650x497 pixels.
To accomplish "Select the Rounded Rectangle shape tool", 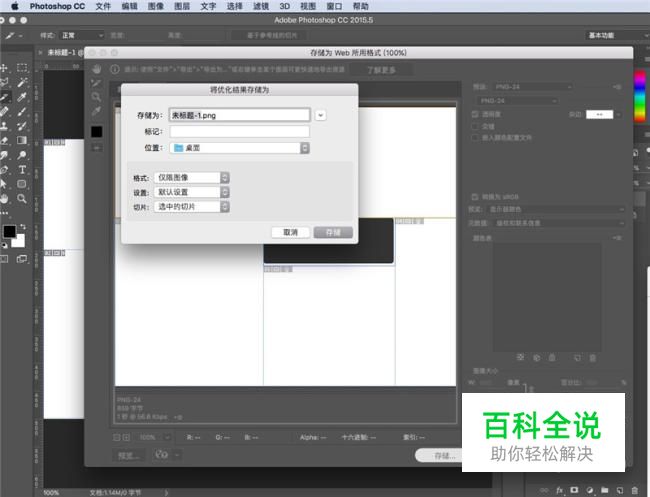I will coord(22,184).
